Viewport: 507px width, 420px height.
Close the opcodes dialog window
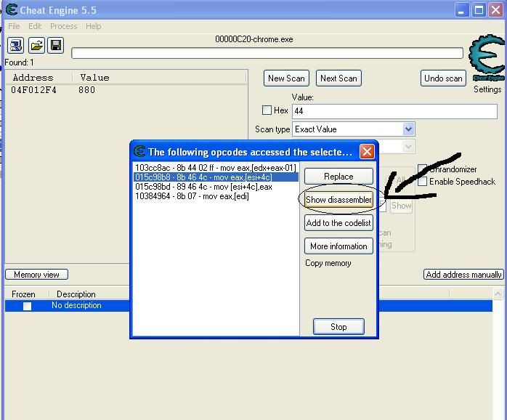[x=367, y=151]
